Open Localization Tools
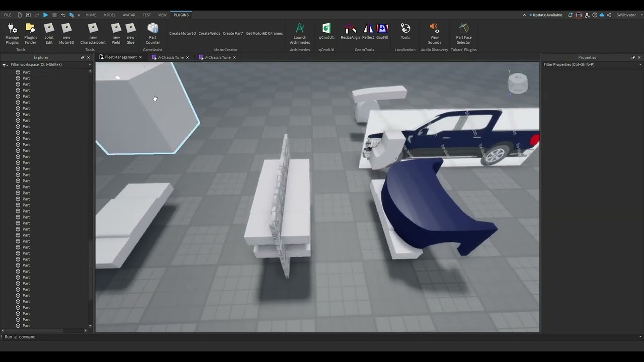Screen dimensions: 644x362 pos(405,31)
